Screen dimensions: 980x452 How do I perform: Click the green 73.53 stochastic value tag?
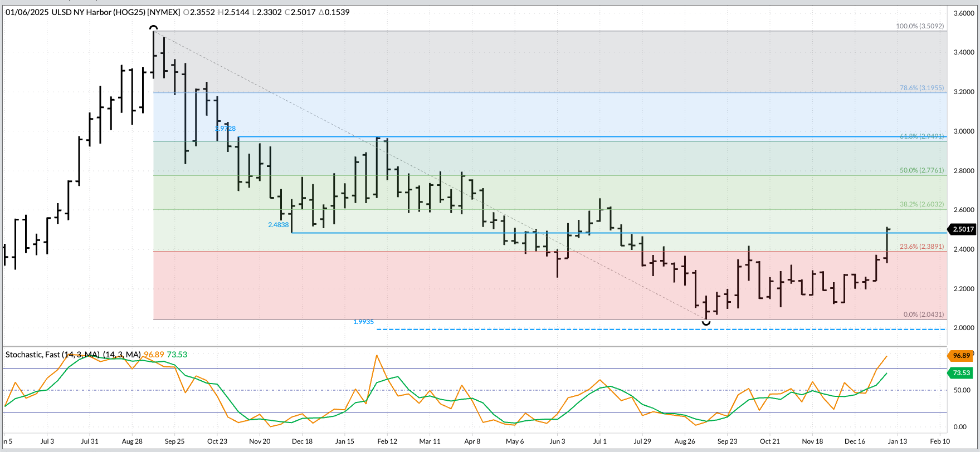961,373
